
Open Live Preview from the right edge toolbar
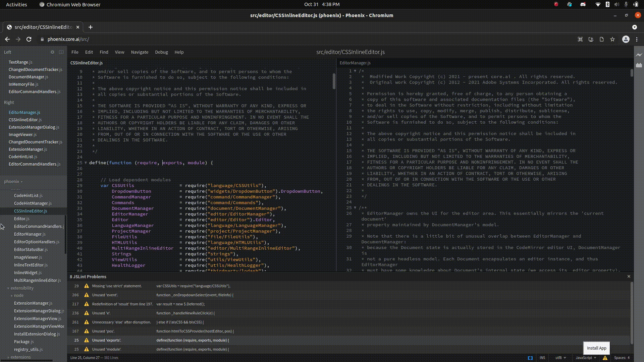pyautogui.click(x=640, y=55)
